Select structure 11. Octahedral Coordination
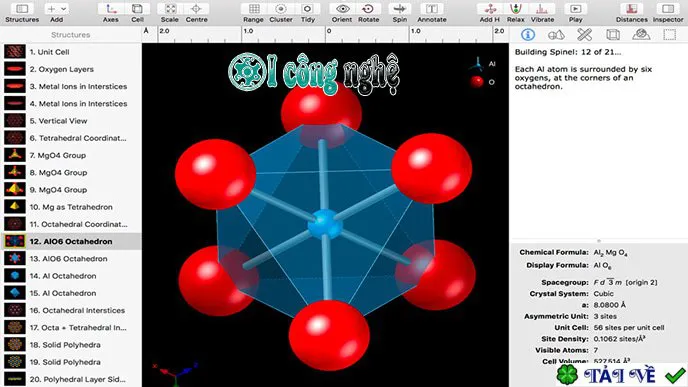 click(71, 224)
